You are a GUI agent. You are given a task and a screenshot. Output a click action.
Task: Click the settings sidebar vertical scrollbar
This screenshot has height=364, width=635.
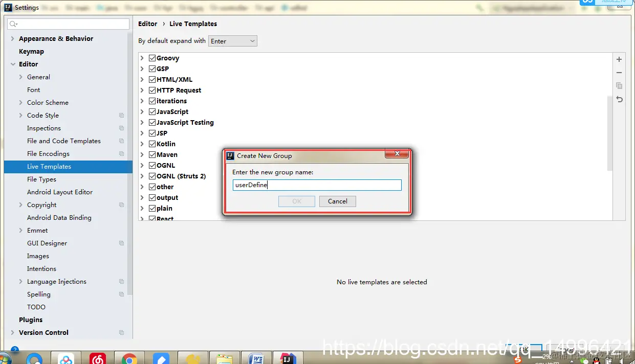[x=130, y=164]
